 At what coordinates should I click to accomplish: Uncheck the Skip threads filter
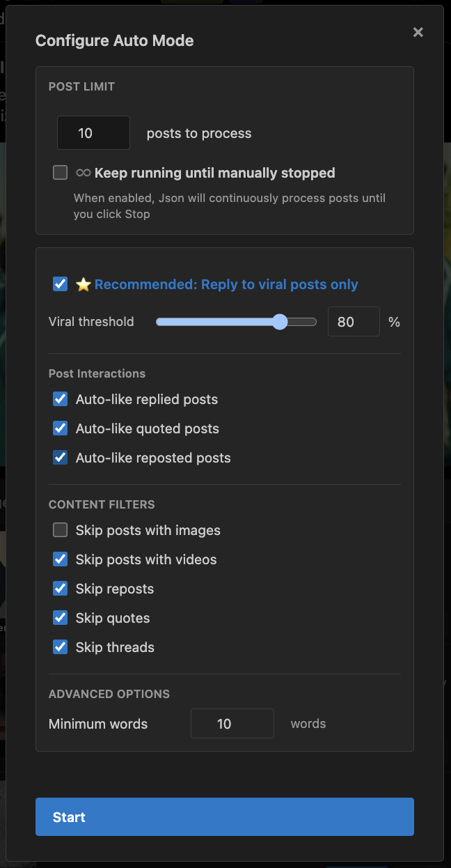pos(60,647)
